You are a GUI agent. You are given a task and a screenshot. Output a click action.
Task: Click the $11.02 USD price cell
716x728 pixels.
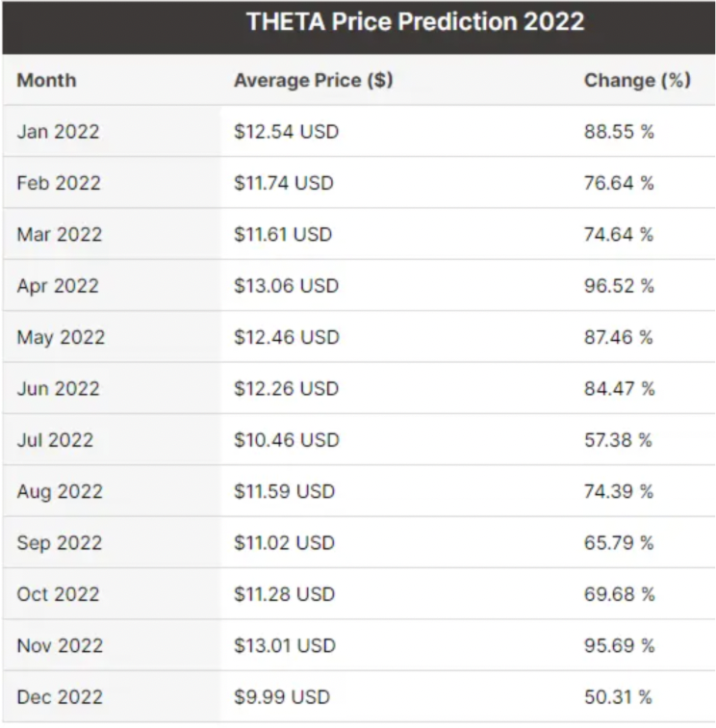pos(286,543)
